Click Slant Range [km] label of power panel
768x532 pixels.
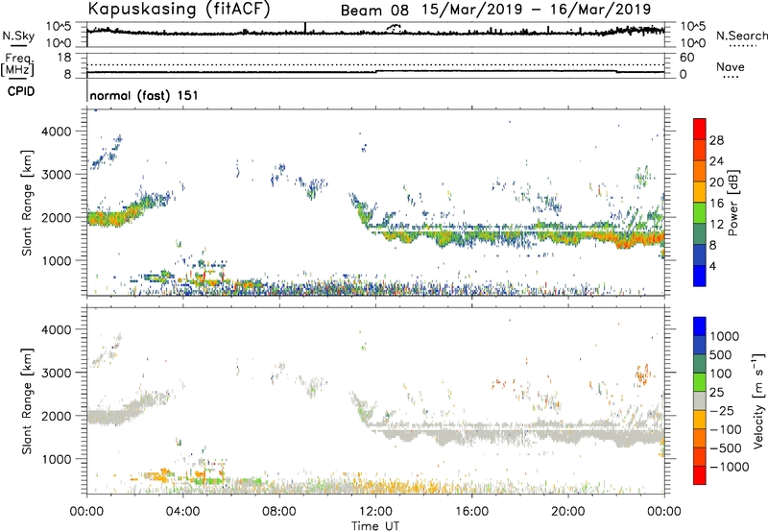pyautogui.click(x=27, y=203)
